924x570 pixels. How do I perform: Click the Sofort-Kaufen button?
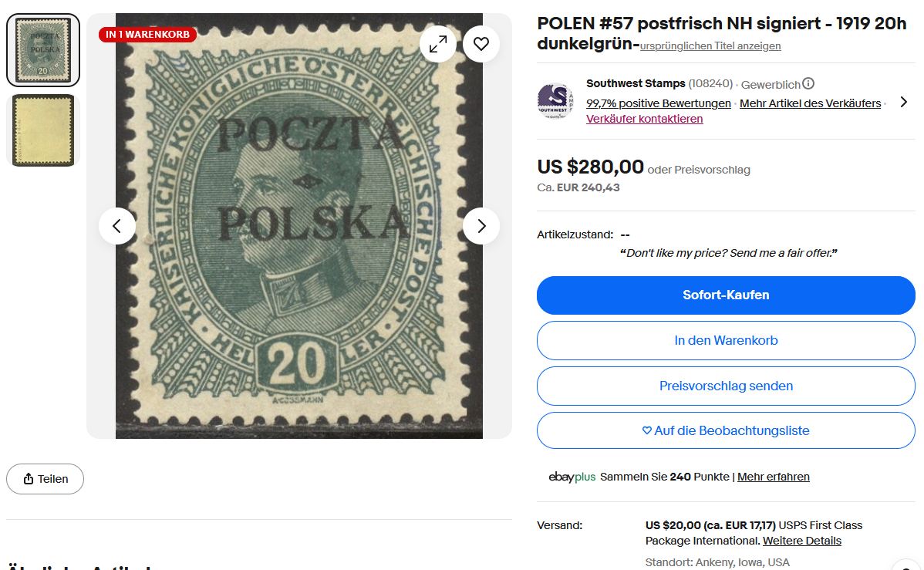(726, 295)
